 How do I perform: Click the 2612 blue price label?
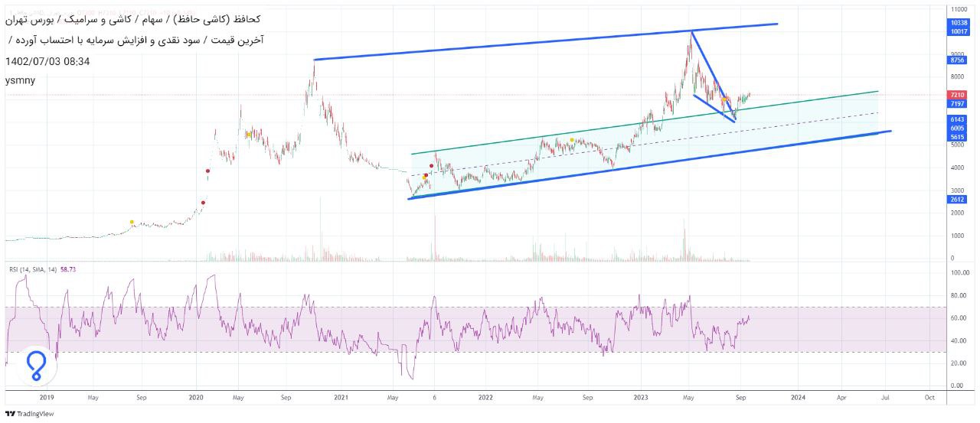pyautogui.click(x=956, y=199)
